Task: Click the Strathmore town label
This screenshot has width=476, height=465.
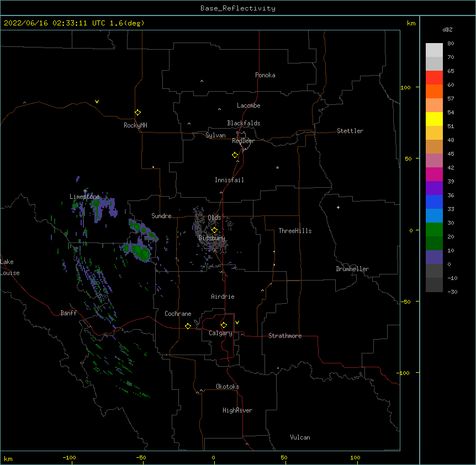Action: click(285, 336)
